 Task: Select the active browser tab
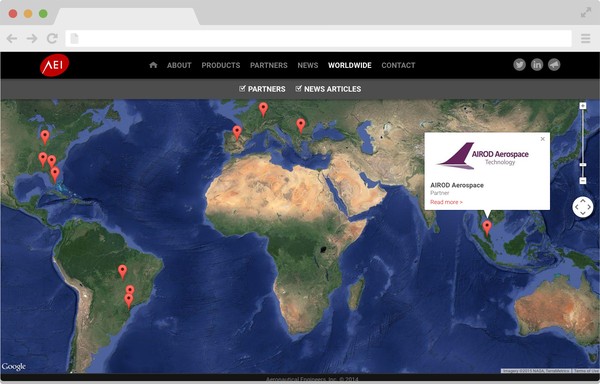coord(127,16)
